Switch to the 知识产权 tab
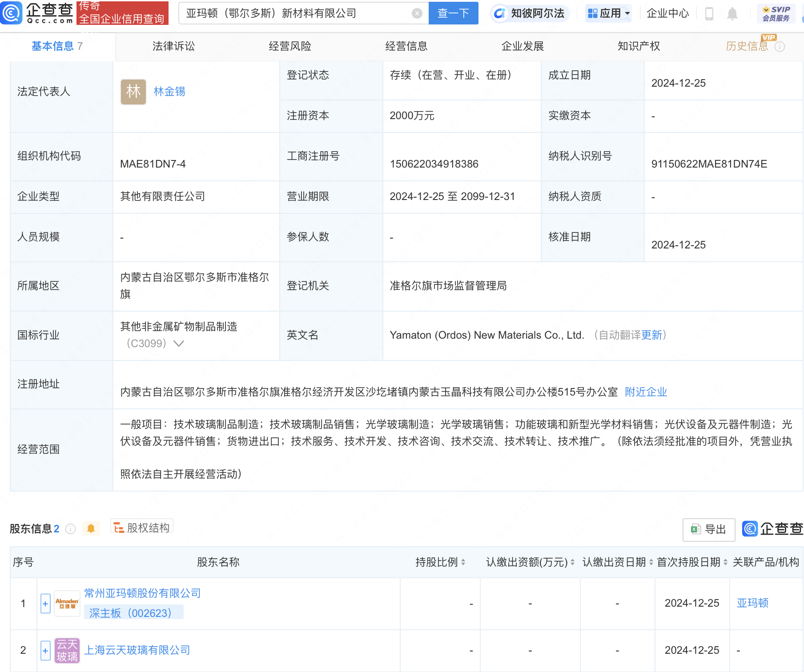This screenshot has height=672, width=804. coord(639,46)
